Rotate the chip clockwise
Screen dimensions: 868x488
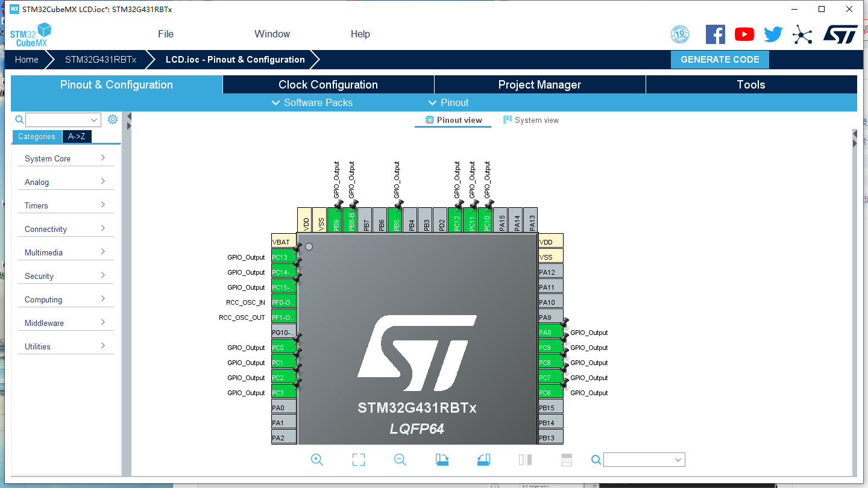(442, 459)
